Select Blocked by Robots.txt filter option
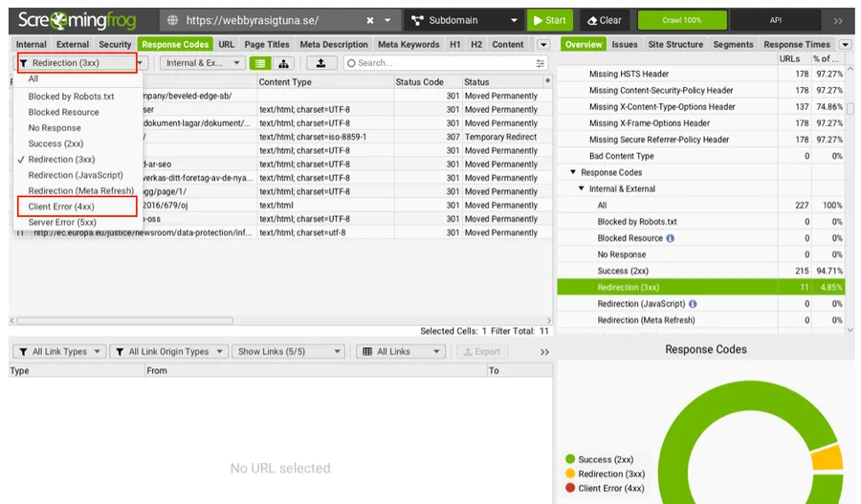861x504 pixels. [78, 96]
